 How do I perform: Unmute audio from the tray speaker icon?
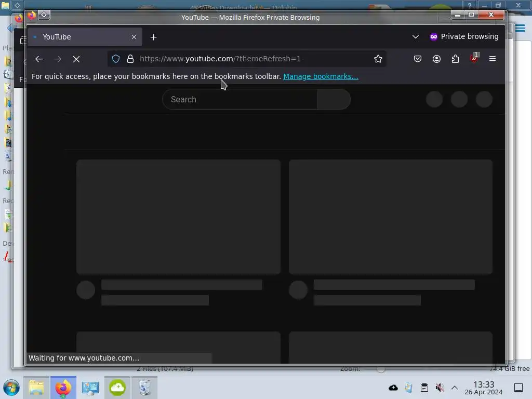[x=440, y=388]
